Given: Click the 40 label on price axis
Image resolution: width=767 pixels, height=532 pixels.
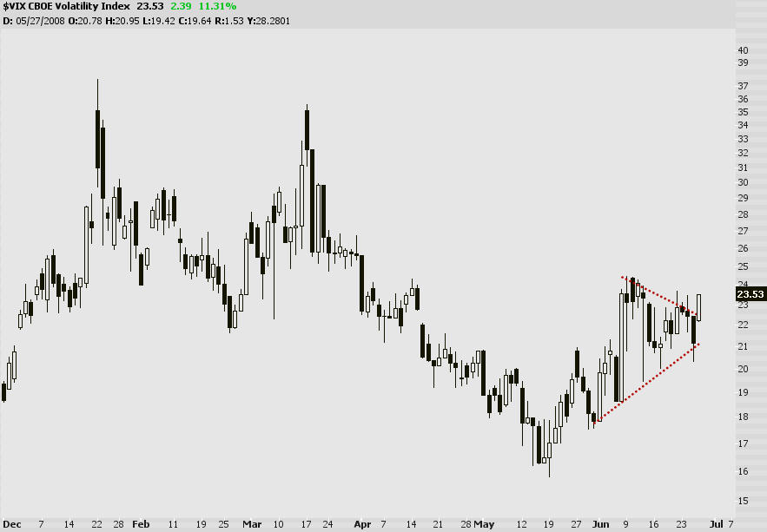Looking at the screenshot, I should pos(743,50).
